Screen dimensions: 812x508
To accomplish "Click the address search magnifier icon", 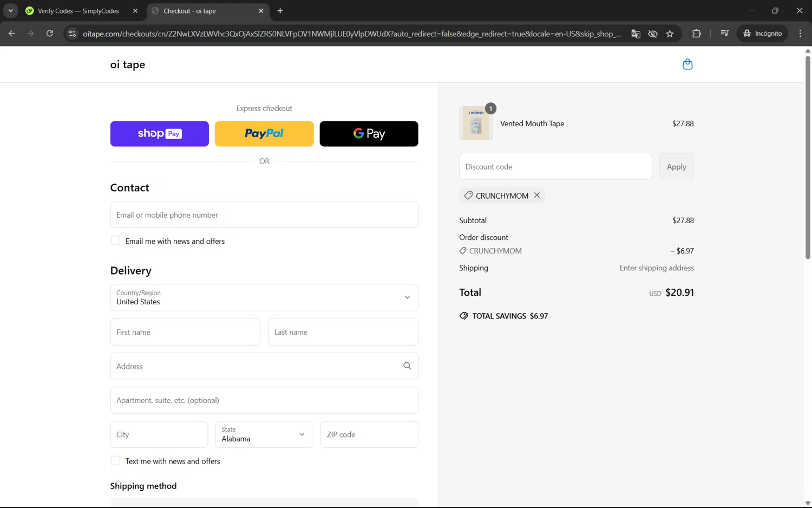I will coord(407,366).
